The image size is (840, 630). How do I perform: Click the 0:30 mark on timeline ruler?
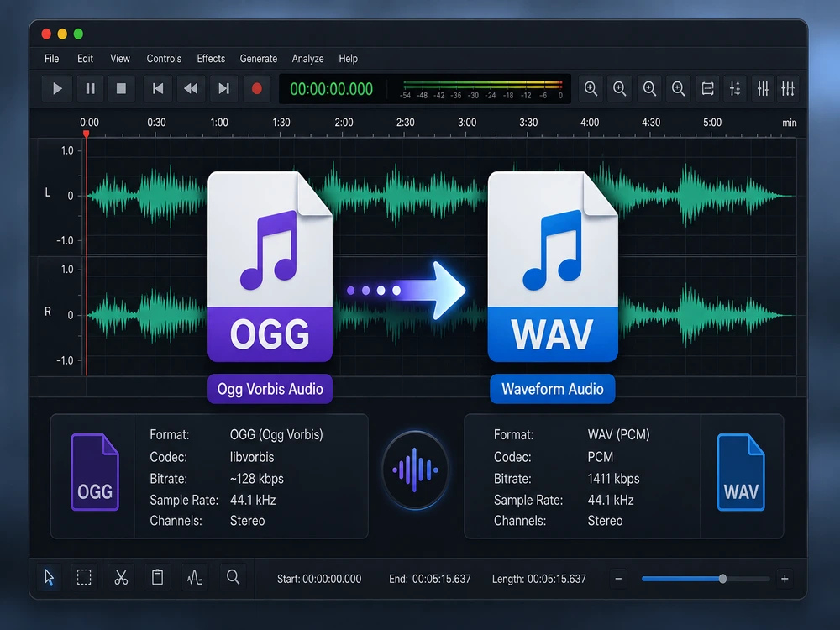pos(156,122)
